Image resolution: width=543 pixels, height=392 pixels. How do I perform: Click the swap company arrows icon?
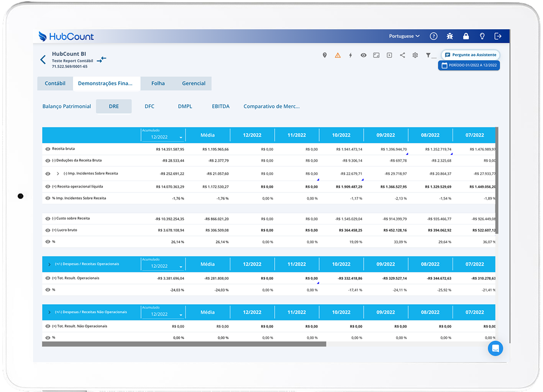coord(101,60)
